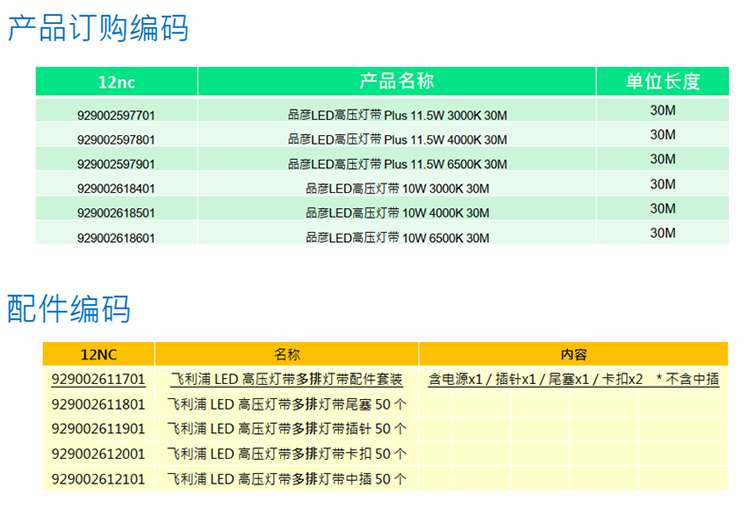Screen dimensions: 750x531
Task: Click the 单位长度 column header
Action: click(663, 81)
